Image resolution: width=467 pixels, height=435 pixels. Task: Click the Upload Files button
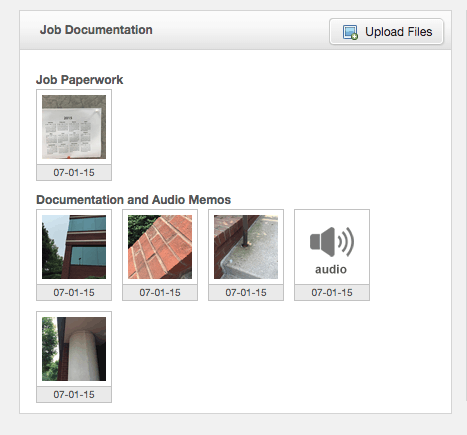click(x=386, y=31)
